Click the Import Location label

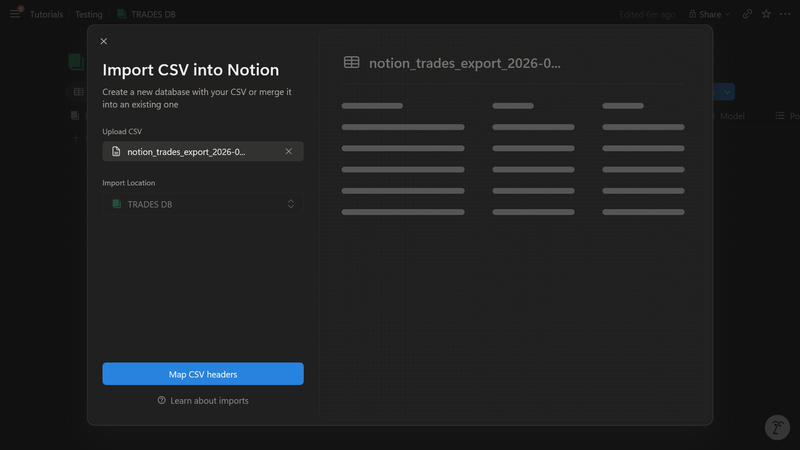point(129,183)
